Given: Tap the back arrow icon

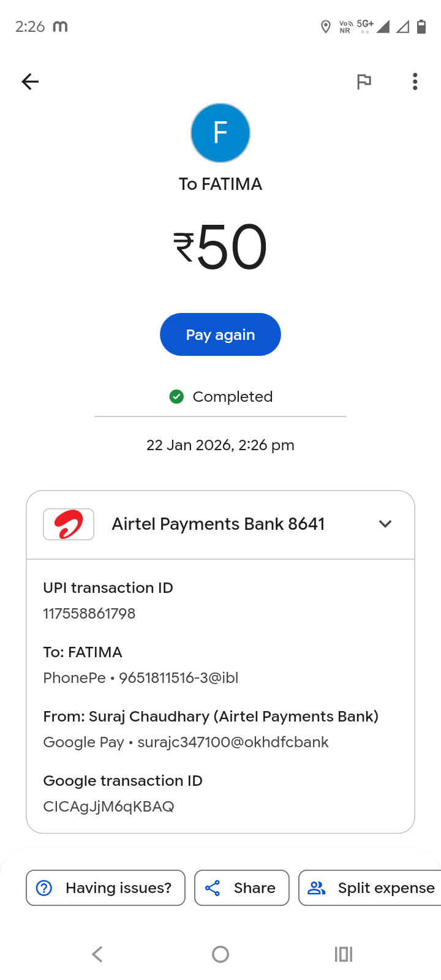Looking at the screenshot, I should point(30,81).
